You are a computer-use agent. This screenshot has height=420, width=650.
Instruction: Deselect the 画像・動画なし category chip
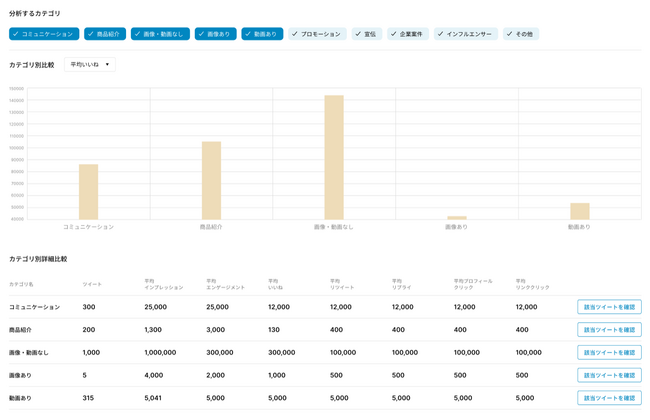tap(160, 34)
